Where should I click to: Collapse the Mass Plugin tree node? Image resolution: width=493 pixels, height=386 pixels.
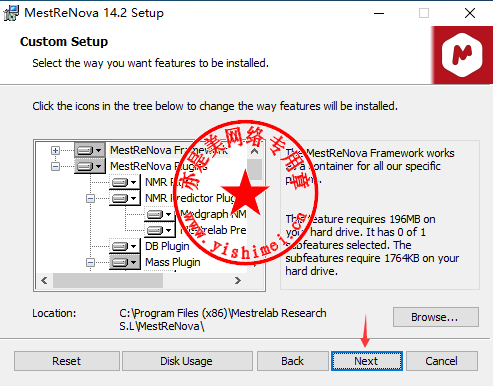(90, 263)
